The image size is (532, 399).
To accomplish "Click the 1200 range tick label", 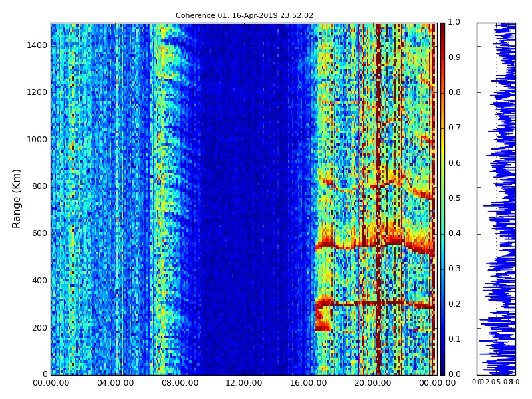I will (37, 92).
